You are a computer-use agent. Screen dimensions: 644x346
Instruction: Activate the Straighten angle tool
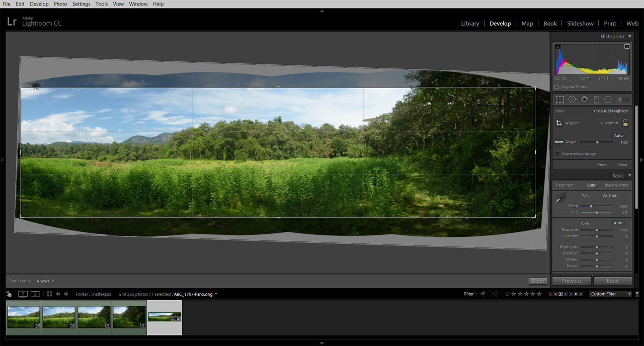coord(558,142)
